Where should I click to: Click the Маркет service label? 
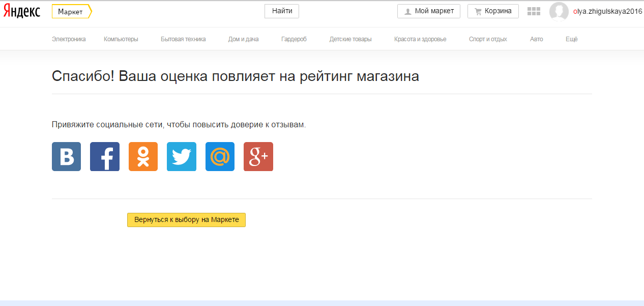(x=71, y=11)
